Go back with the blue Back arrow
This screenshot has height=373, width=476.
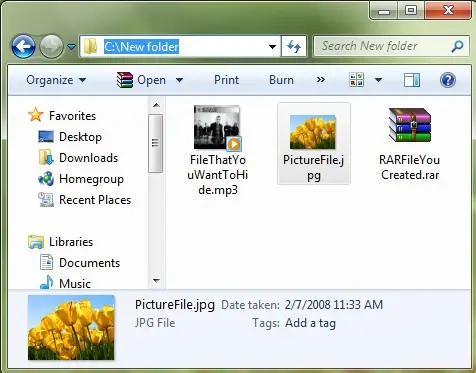coord(23,46)
